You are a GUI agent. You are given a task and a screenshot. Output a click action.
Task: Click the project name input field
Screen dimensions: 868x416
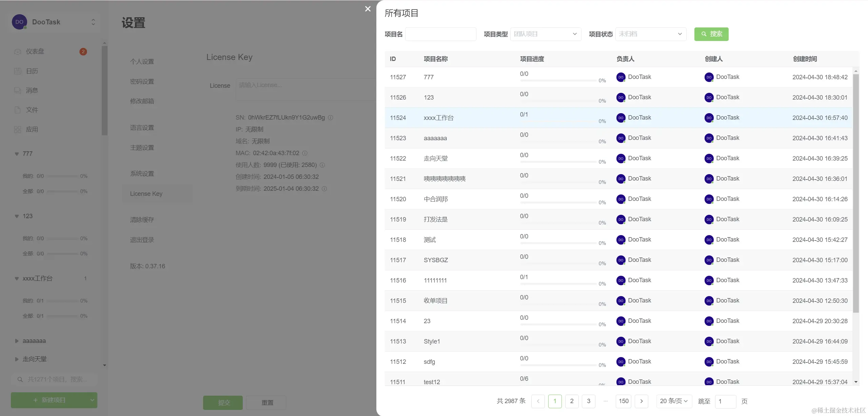pos(440,34)
